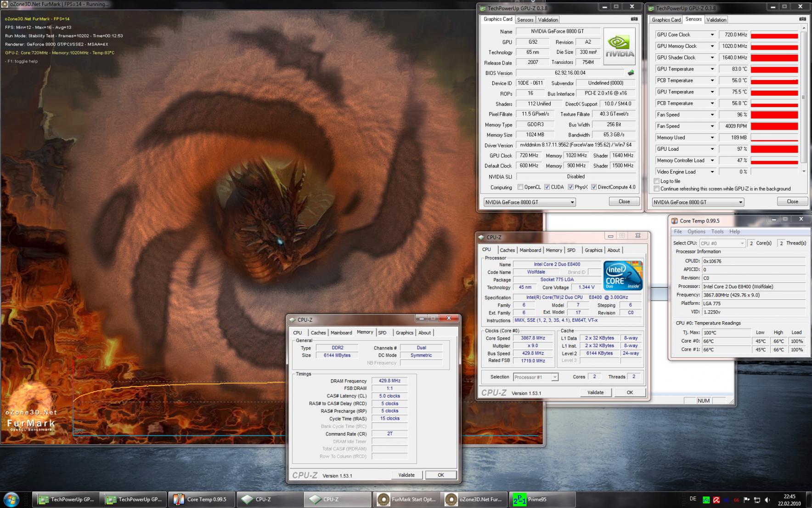The width and height of the screenshot is (812, 508).
Task: Toggle the DirectCompute 4.0 checkbox
Action: coord(594,187)
